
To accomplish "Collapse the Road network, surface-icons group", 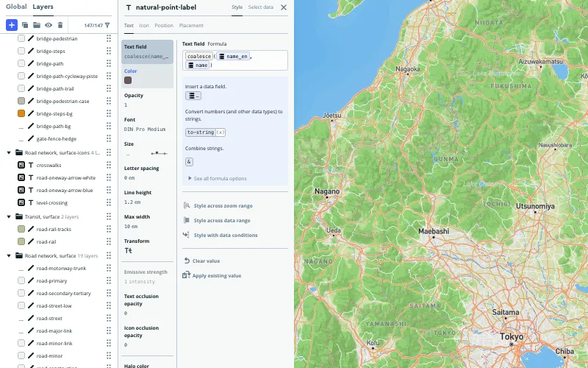I will coord(9,152).
